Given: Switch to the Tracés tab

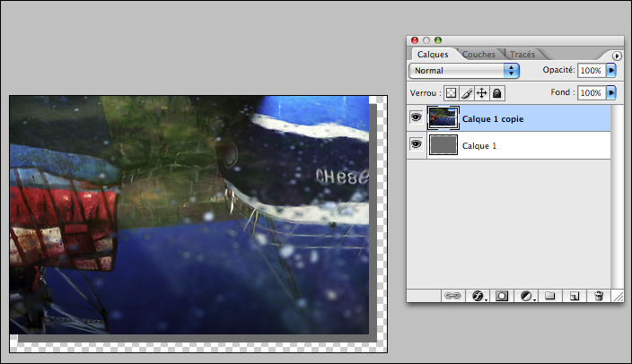Looking at the screenshot, I should point(522,55).
